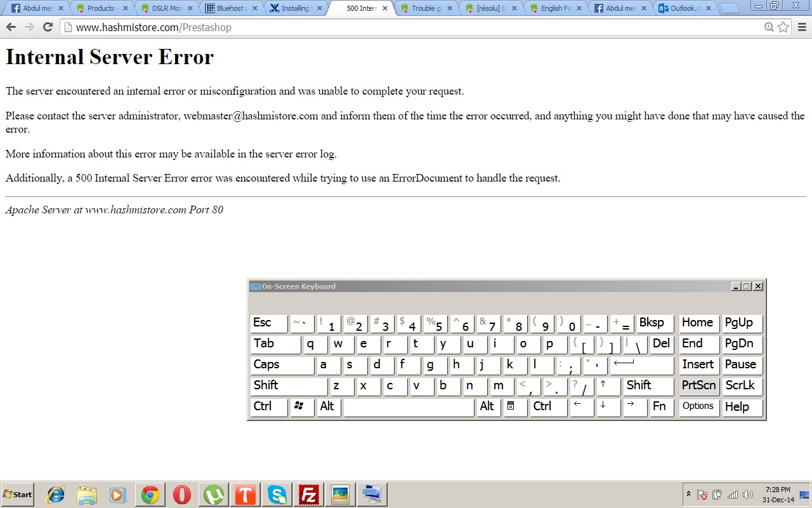This screenshot has height=508, width=812.
Task: Close the 500 Internal Server Error tab
Action: (384, 8)
